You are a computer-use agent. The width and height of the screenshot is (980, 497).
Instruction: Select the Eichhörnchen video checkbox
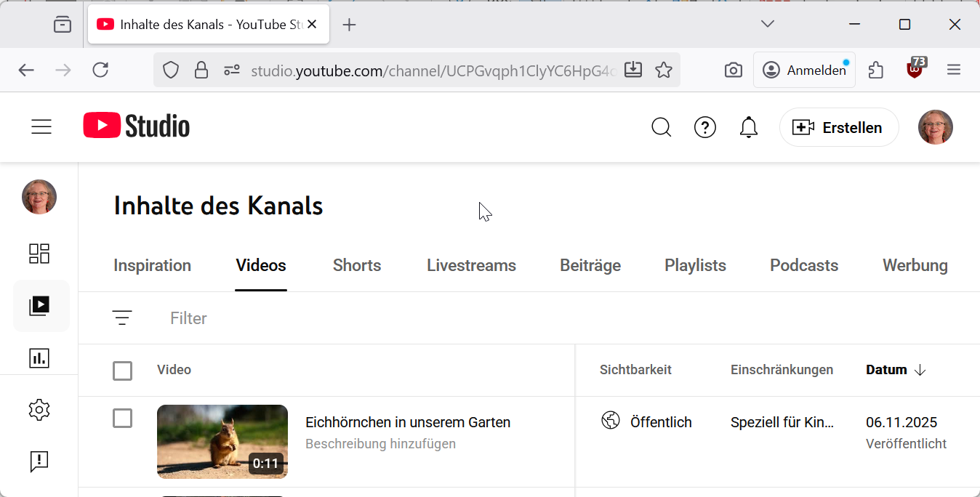tap(123, 419)
